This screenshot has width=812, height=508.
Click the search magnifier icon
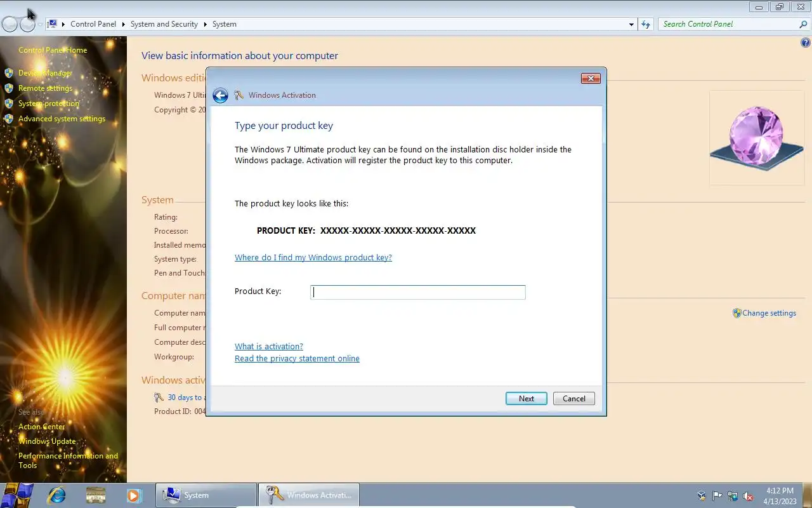(804, 24)
